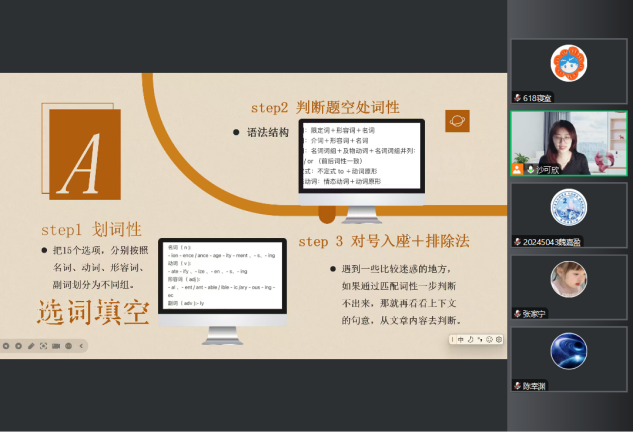Click the orange planet icon on slide
The image size is (633, 432).
pos(457,121)
